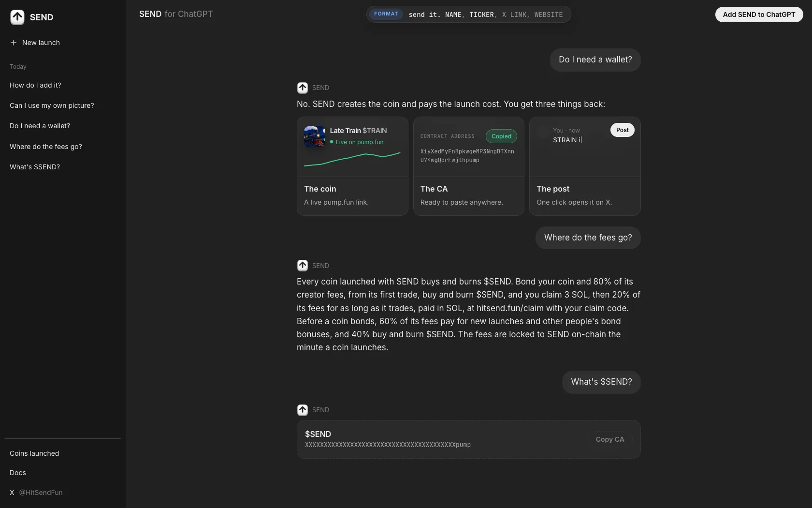812x508 pixels.
Task: Click the SEND avatar above $SEND card
Action: coord(303,410)
